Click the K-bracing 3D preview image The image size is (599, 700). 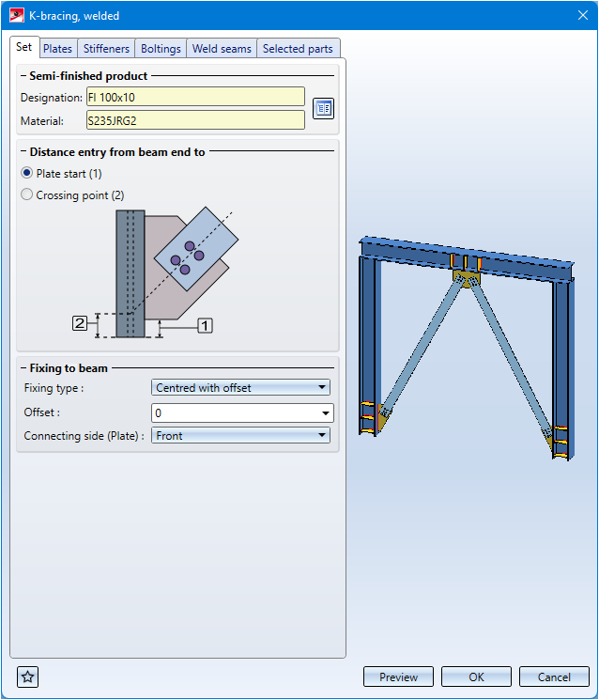point(467,349)
